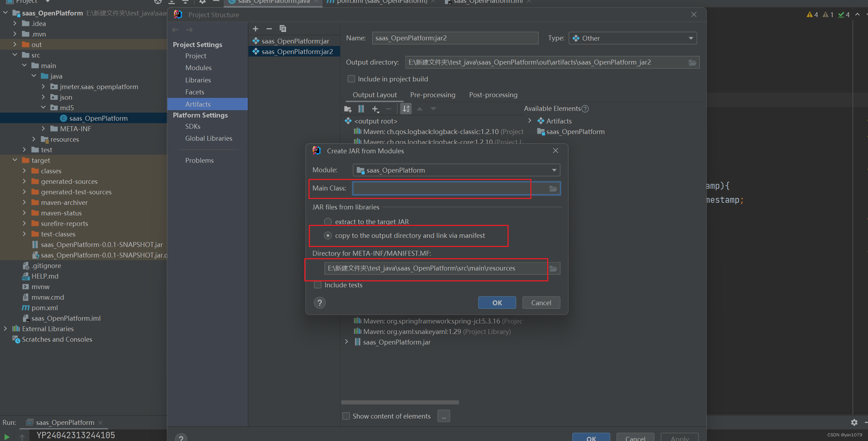Open the Module dropdown in the JAR dialog
Viewport: 868px width, 441px height.
coord(554,170)
